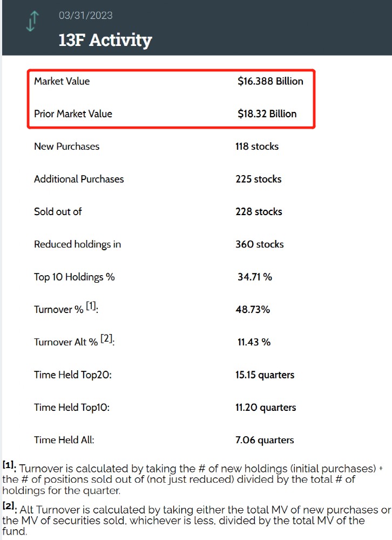Click the up-down arrows icon in header
392x540 pixels.
[x=33, y=21]
